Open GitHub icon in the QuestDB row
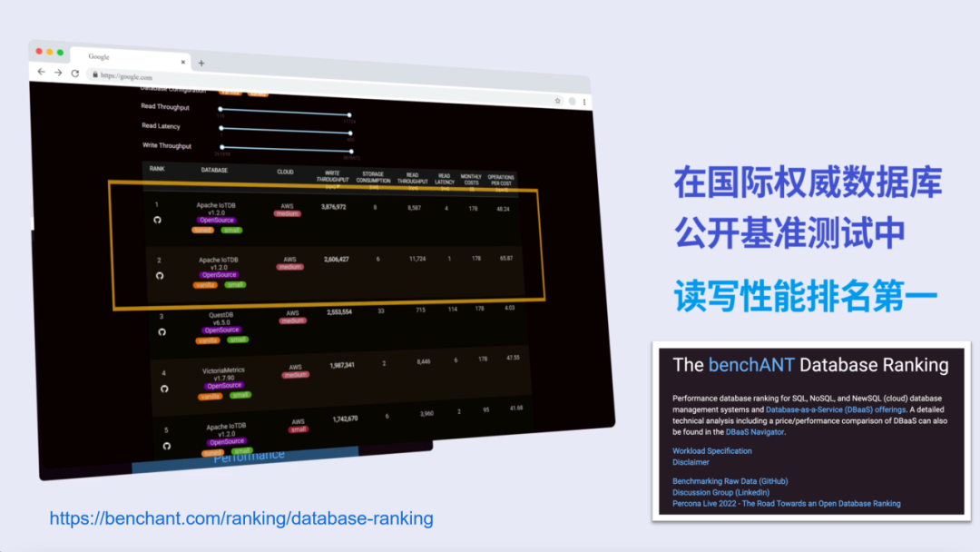 pos(162,332)
